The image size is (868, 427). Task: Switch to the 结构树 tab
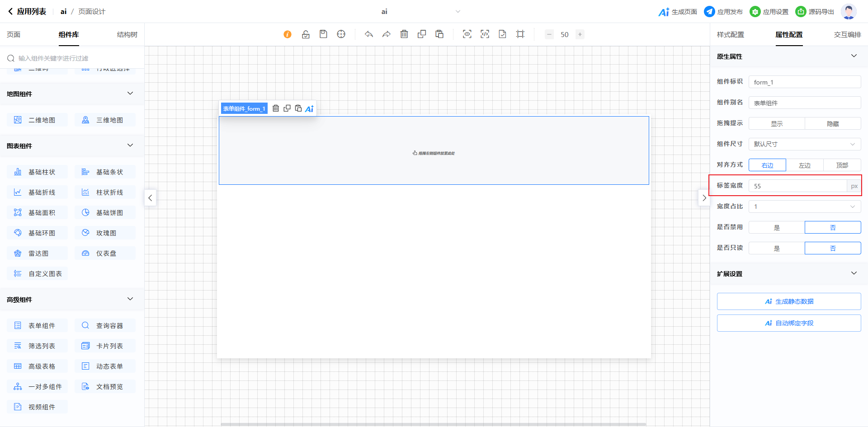(x=127, y=35)
